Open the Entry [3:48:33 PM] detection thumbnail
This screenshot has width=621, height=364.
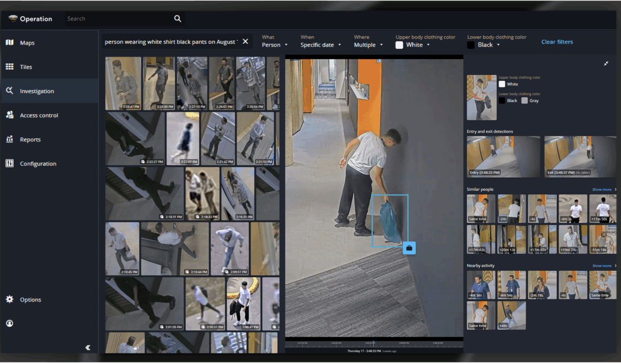point(503,156)
